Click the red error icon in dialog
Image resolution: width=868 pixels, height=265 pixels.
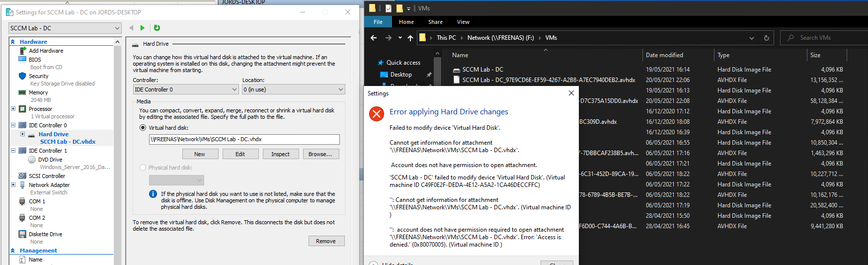[x=377, y=114]
